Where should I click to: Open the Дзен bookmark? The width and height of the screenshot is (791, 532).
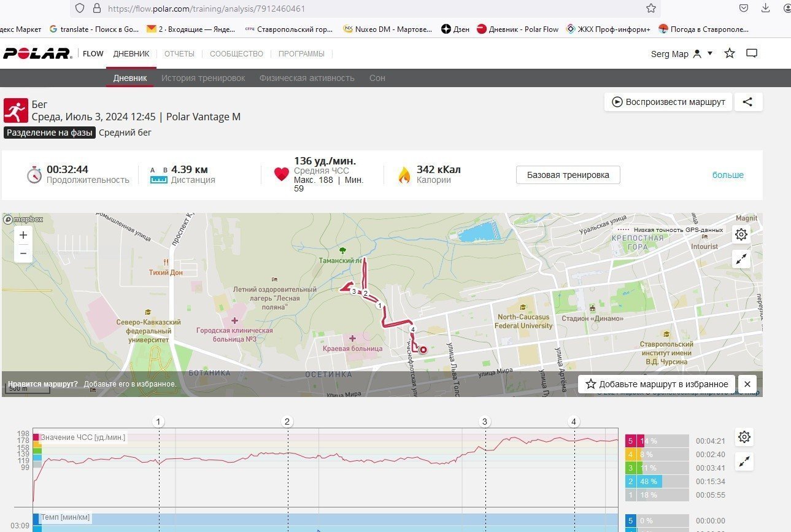click(x=455, y=29)
